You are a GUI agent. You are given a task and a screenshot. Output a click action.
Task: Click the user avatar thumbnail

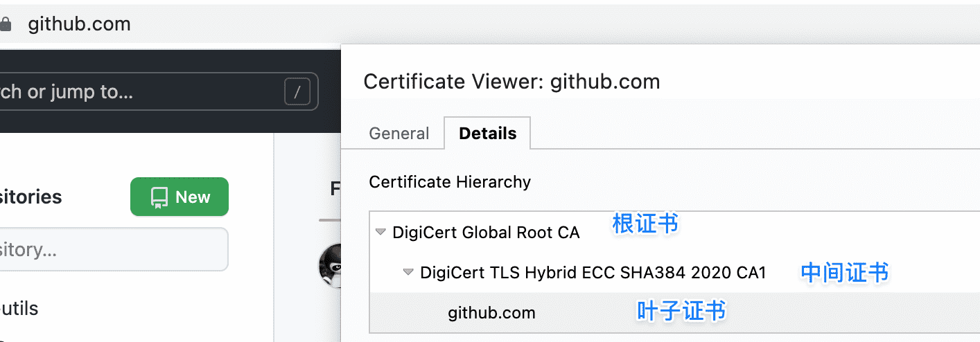tap(331, 266)
